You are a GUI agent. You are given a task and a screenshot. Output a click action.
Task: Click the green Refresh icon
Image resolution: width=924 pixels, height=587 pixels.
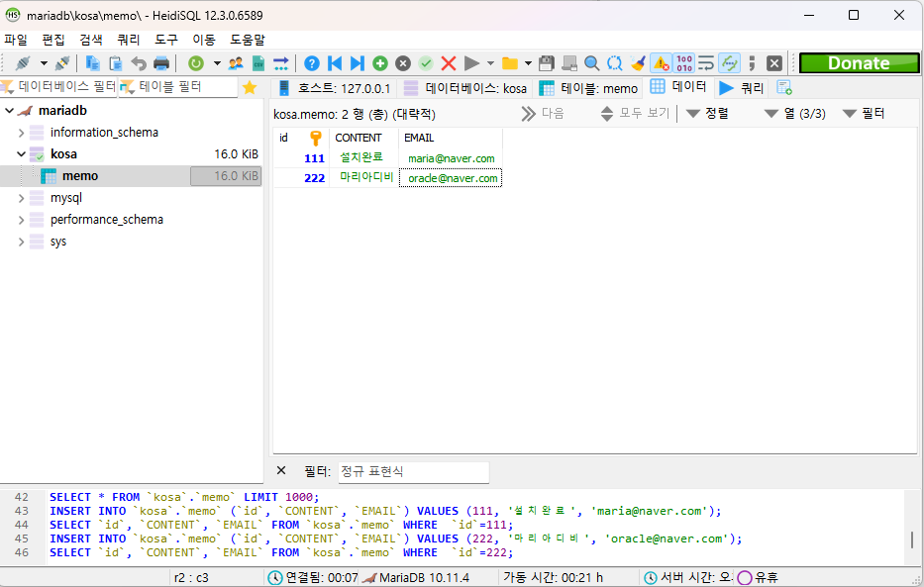click(196, 63)
